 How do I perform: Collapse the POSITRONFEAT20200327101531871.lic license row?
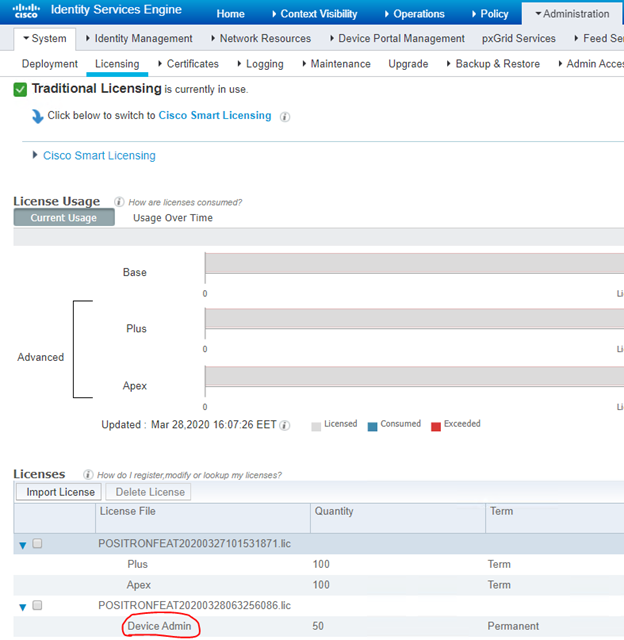pos(23,545)
